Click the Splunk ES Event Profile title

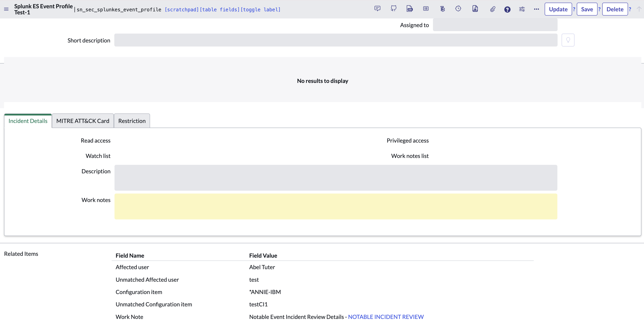click(x=43, y=6)
